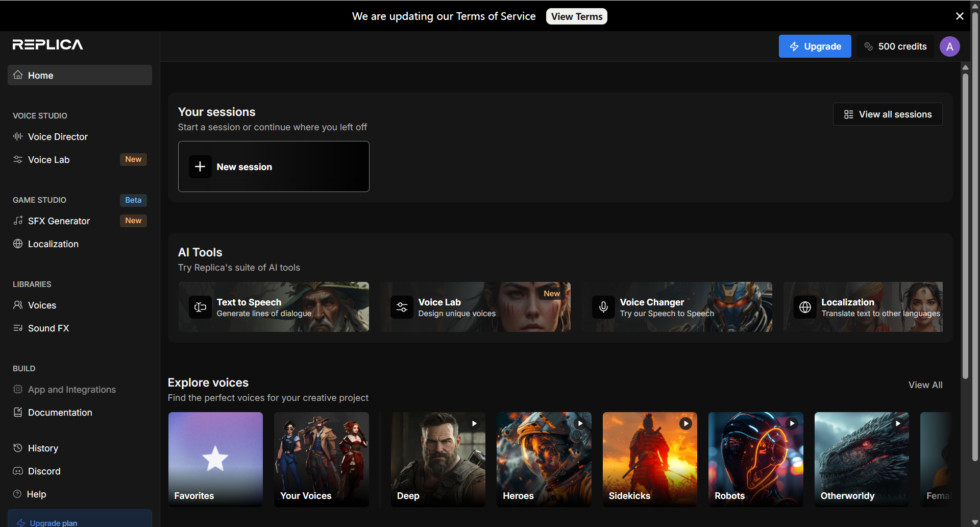Play the Robots voice preview
The width and height of the screenshot is (980, 527).
coord(792,423)
